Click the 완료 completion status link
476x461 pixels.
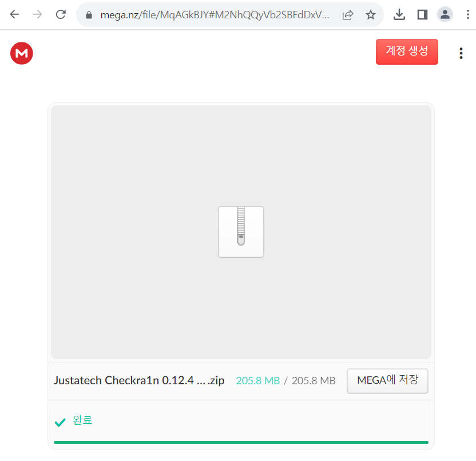point(81,421)
